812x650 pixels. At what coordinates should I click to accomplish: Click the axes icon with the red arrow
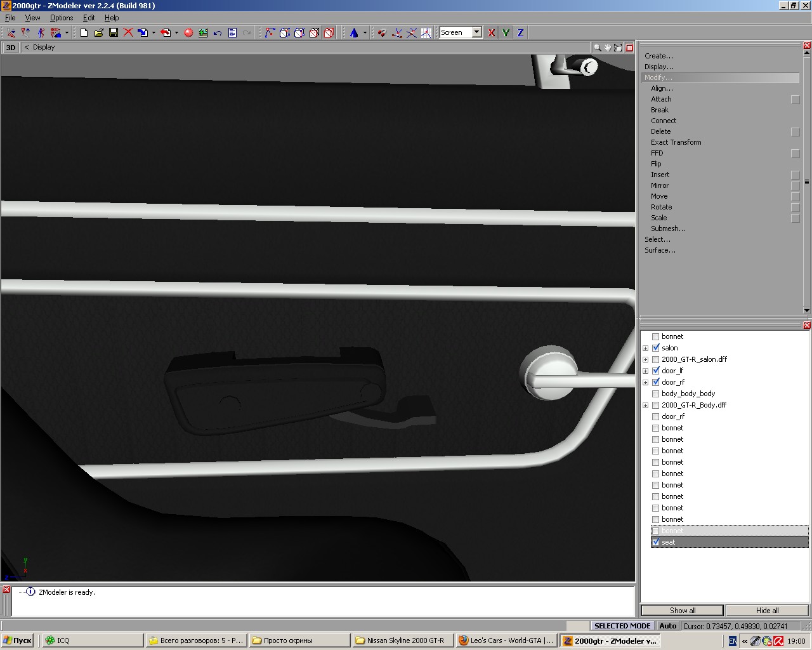point(397,32)
